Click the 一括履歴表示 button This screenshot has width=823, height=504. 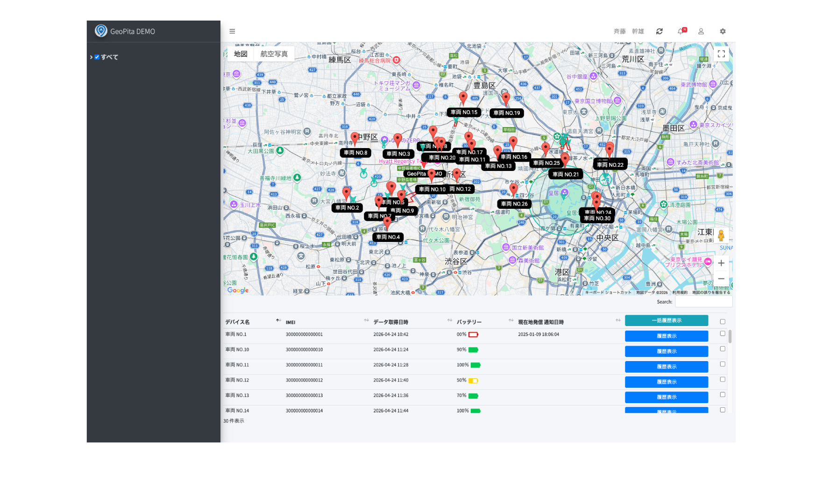[666, 320]
